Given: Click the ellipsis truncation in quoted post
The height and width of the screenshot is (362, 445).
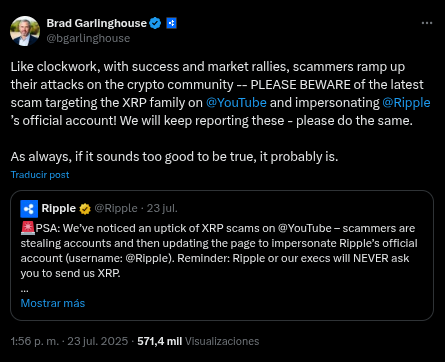Looking at the screenshot, I should [x=24, y=290].
